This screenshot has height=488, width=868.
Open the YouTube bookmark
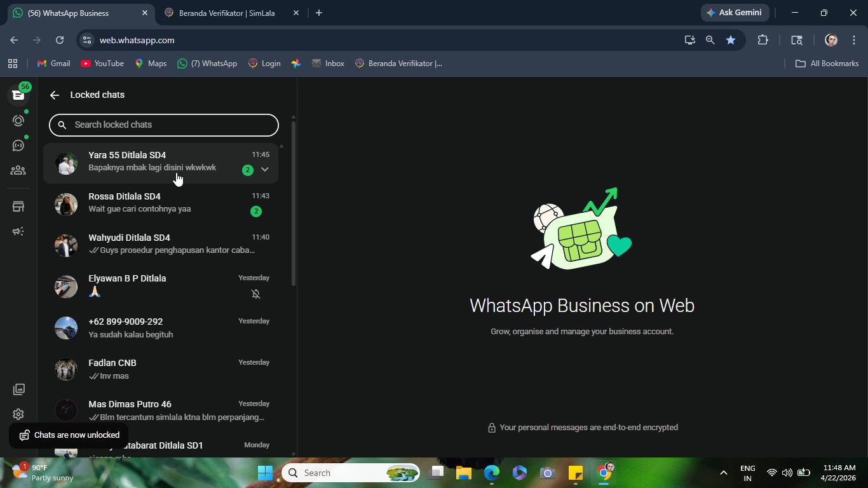[x=102, y=64]
